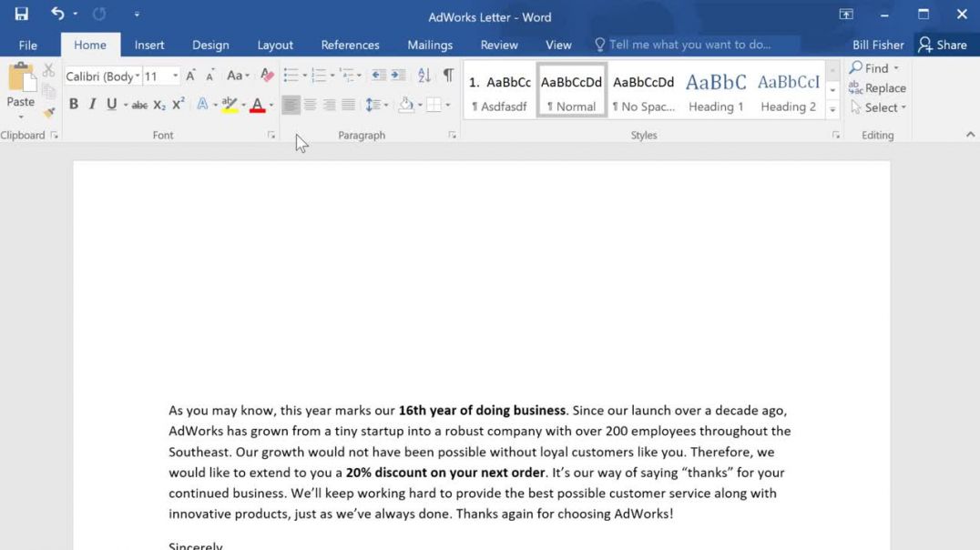The width and height of the screenshot is (980, 550).
Task: Open the undo history dropdown arrow
Action: click(x=75, y=14)
